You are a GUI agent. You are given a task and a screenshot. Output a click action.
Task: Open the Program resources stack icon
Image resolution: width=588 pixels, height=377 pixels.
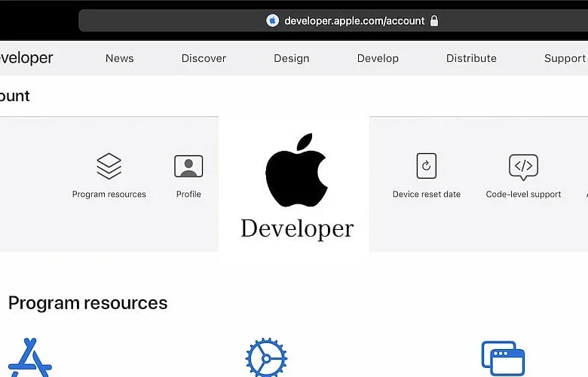tap(109, 166)
